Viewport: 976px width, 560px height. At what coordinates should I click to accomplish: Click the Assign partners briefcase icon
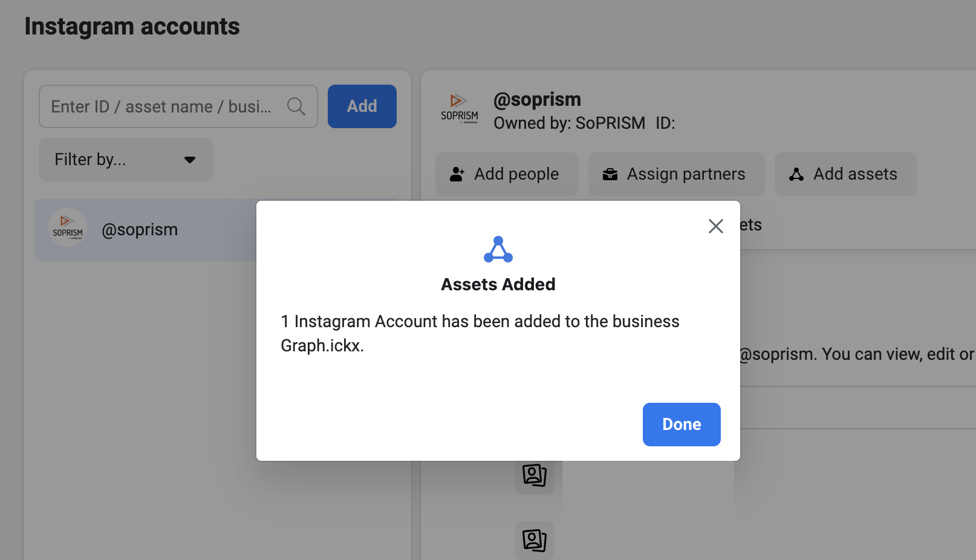[610, 174]
